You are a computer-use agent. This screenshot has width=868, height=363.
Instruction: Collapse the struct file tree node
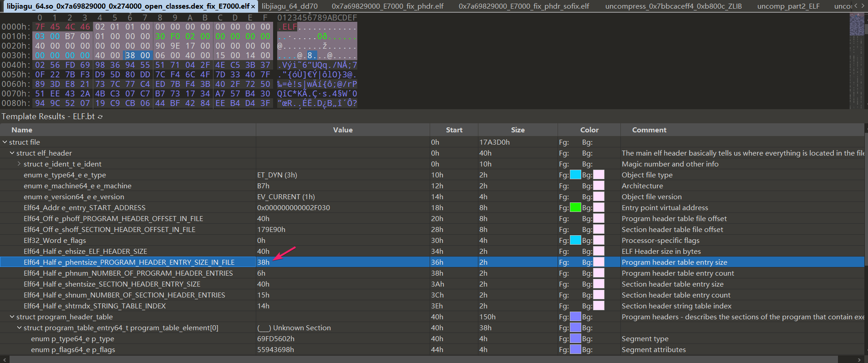click(5, 142)
